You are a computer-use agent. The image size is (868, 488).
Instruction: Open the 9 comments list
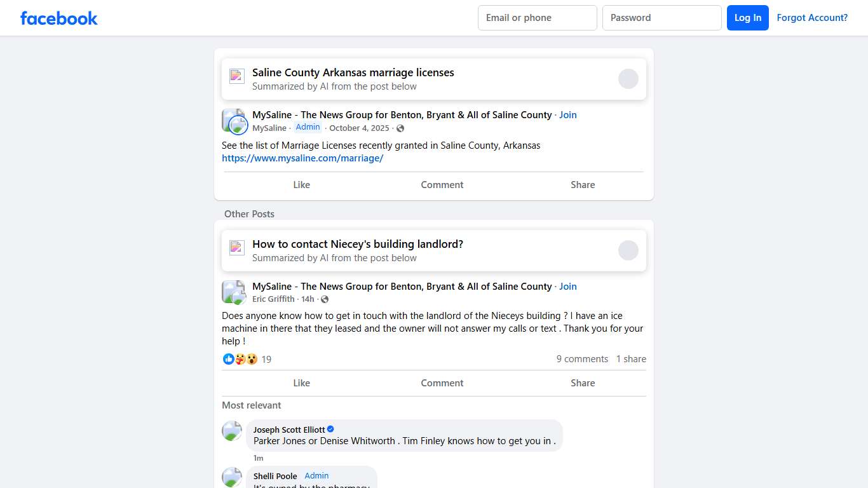(582, 359)
